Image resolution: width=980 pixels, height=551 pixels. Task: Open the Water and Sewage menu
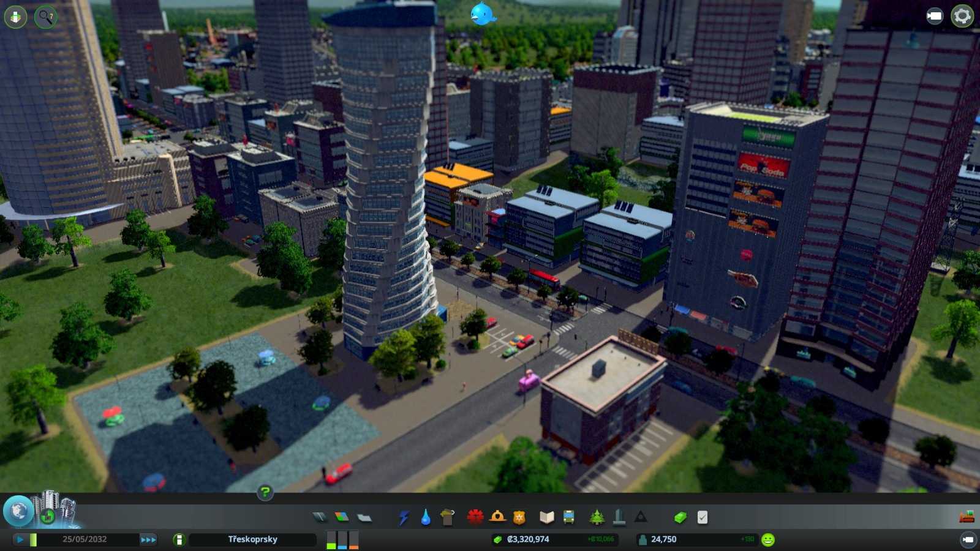[426, 518]
